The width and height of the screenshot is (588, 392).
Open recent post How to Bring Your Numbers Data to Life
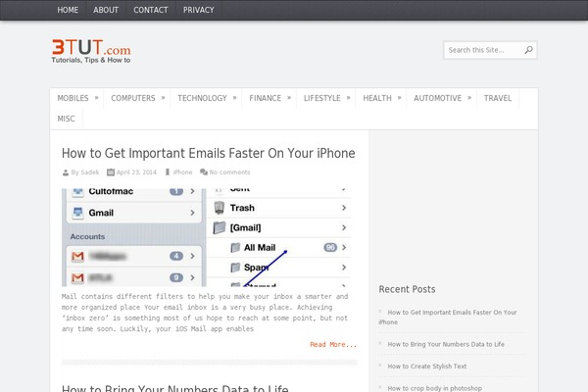coord(446,344)
